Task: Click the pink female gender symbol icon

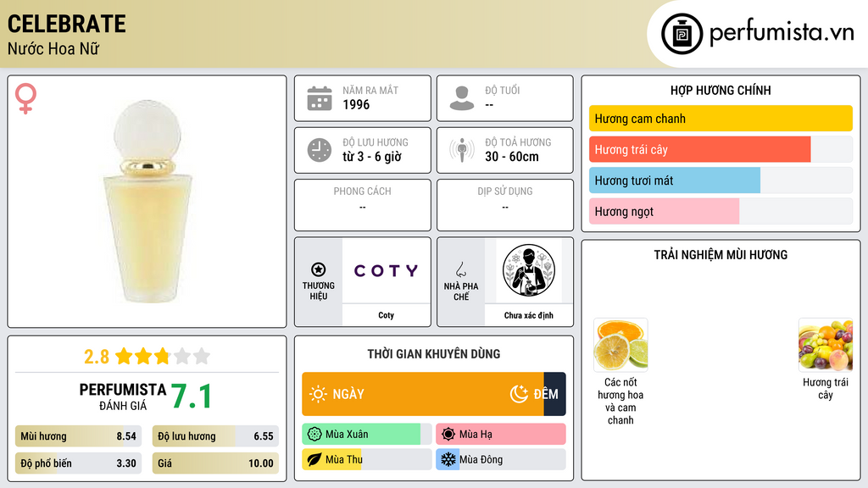Action: pyautogui.click(x=25, y=98)
